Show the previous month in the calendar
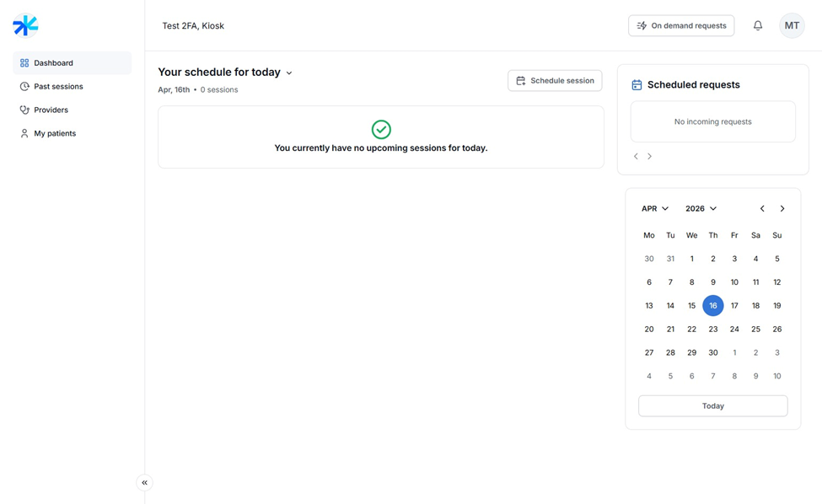The height and width of the screenshot is (504, 822). click(x=762, y=208)
